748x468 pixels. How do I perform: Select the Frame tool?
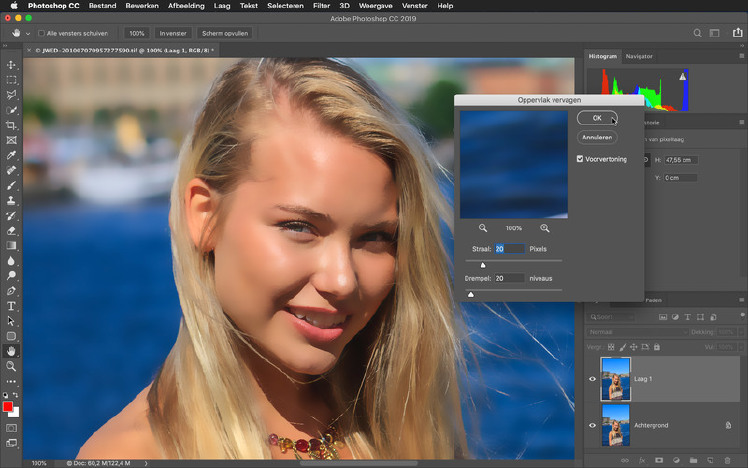(x=11, y=140)
